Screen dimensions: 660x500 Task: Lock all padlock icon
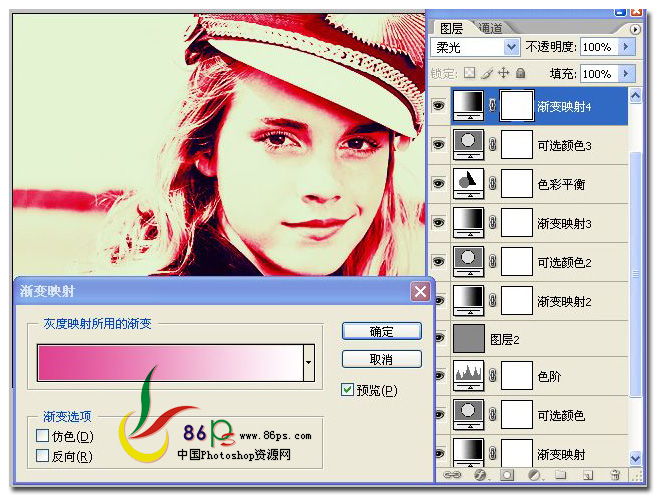pos(521,73)
